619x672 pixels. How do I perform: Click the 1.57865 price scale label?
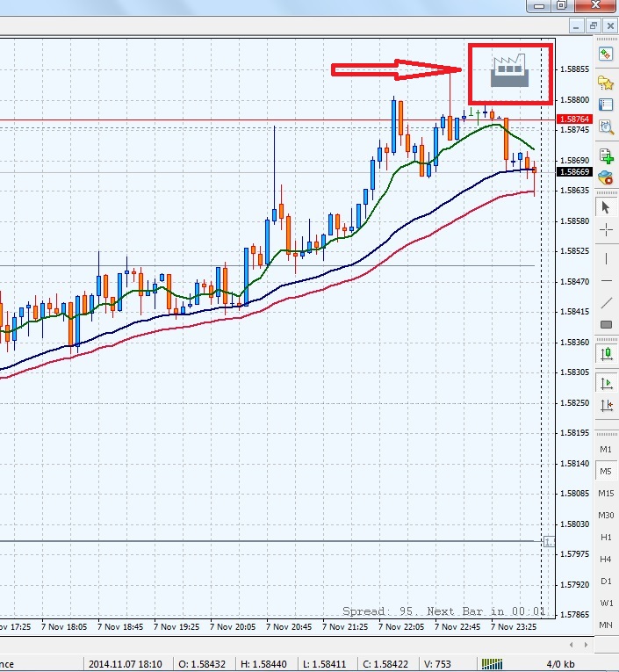[x=575, y=615]
